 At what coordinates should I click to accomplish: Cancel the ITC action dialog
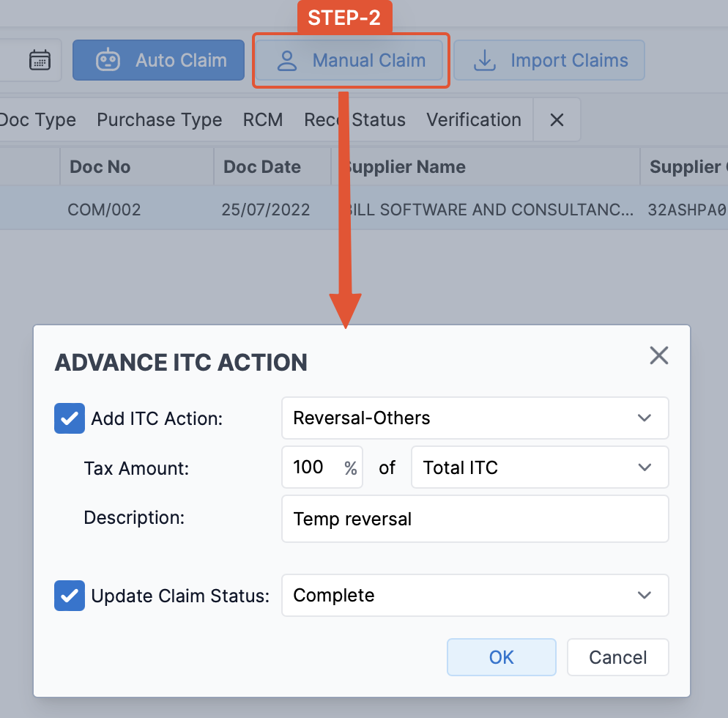[x=617, y=657]
